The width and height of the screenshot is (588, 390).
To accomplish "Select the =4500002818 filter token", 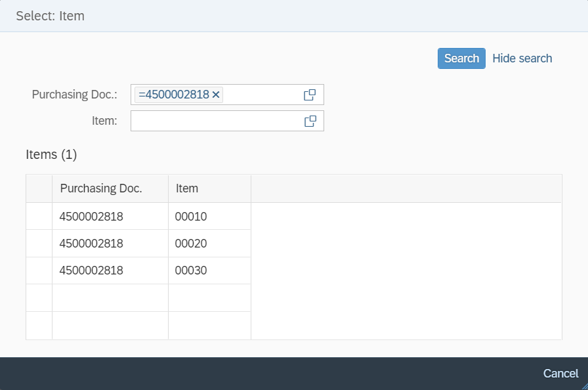I will point(173,95).
